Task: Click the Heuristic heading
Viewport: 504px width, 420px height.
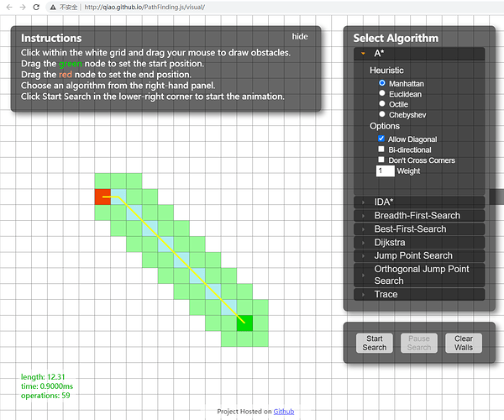Action: coord(386,71)
